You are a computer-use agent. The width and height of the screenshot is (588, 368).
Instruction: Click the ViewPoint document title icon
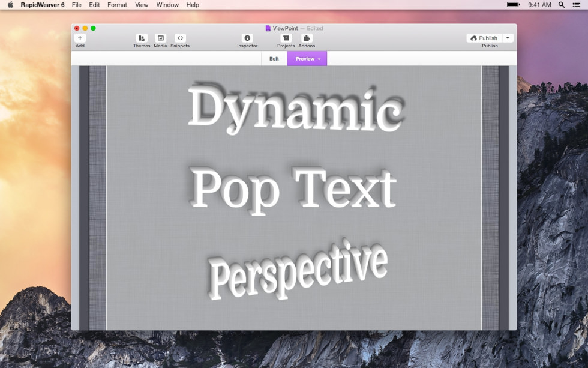[268, 28]
